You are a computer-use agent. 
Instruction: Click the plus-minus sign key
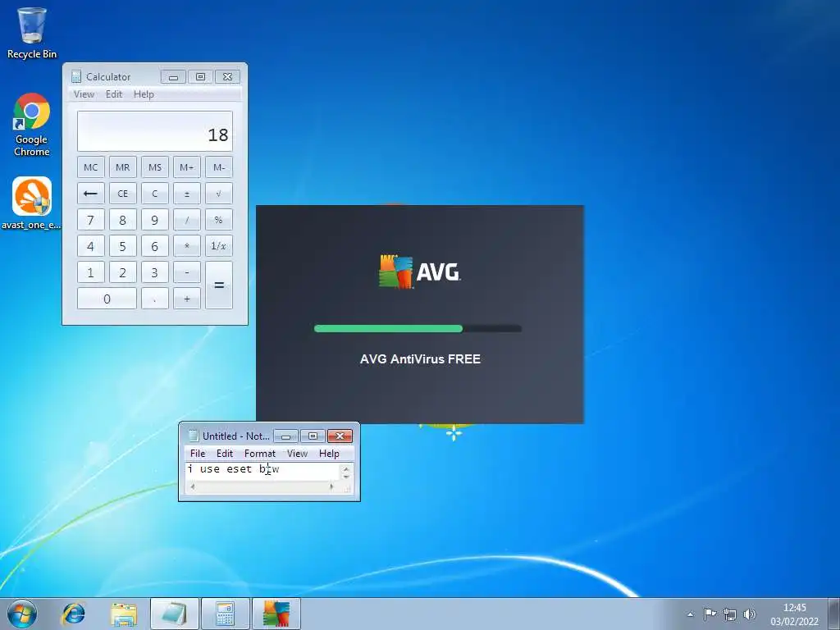click(x=187, y=194)
